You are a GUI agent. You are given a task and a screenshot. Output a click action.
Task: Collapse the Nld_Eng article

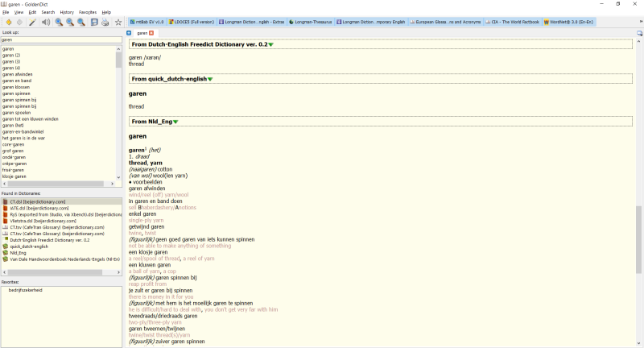pos(175,122)
